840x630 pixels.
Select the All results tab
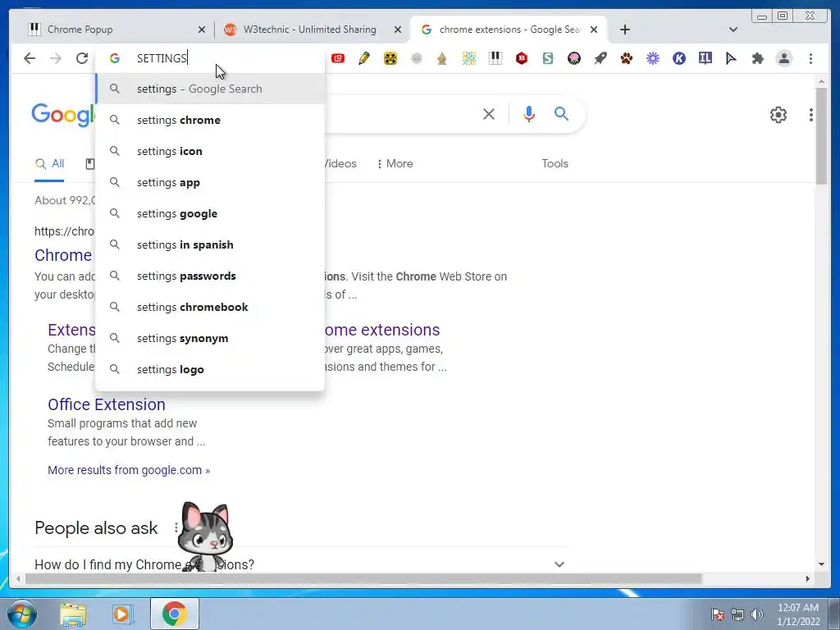click(49, 164)
